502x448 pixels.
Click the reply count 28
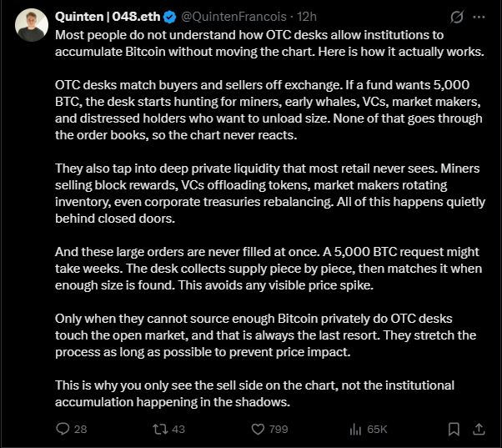[80, 429]
